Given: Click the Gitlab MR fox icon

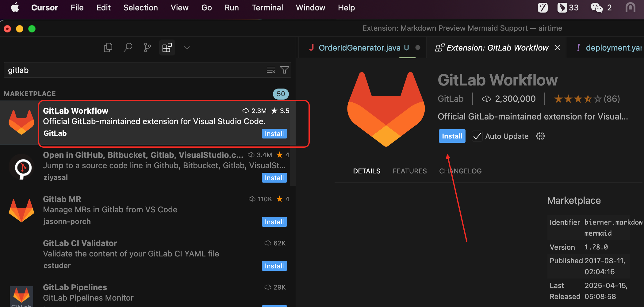Looking at the screenshot, I should point(21,210).
